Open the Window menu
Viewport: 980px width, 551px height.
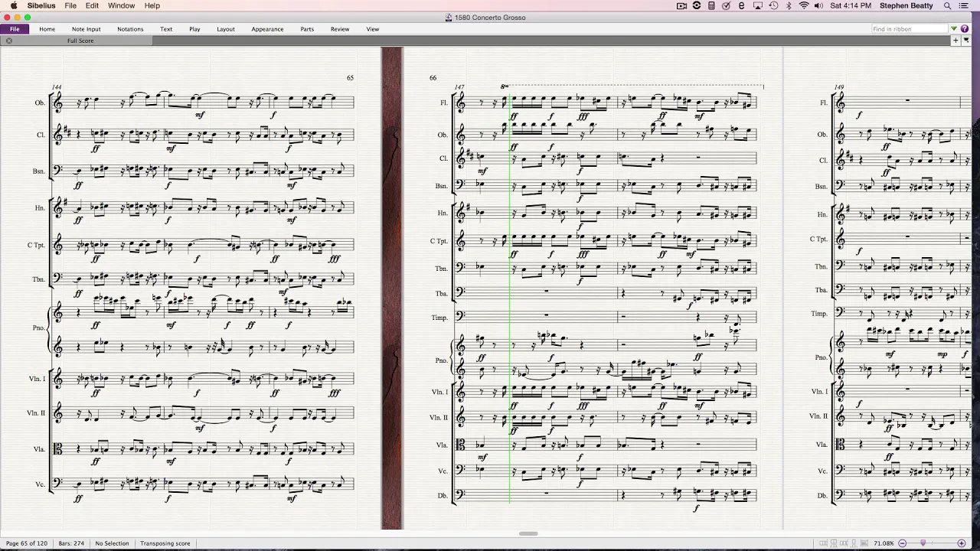pos(121,5)
